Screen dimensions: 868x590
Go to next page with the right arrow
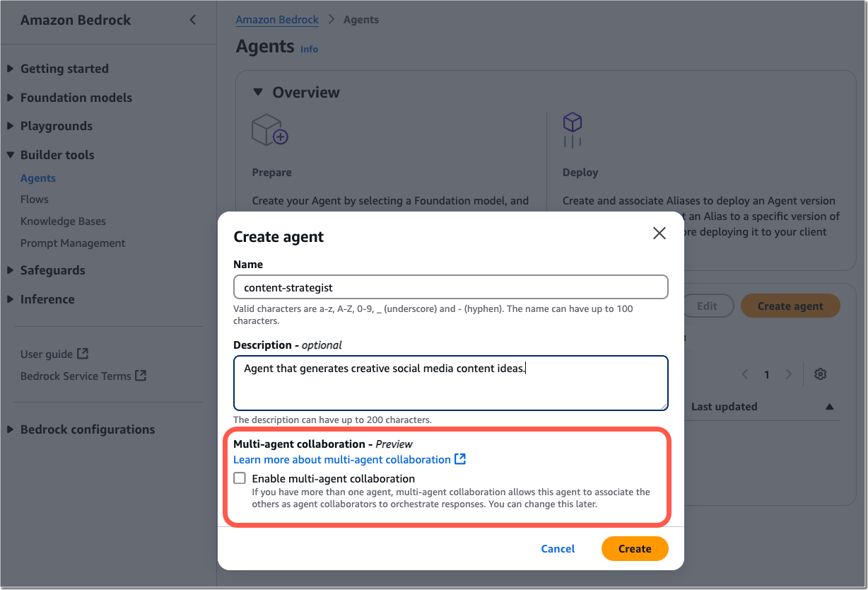790,374
